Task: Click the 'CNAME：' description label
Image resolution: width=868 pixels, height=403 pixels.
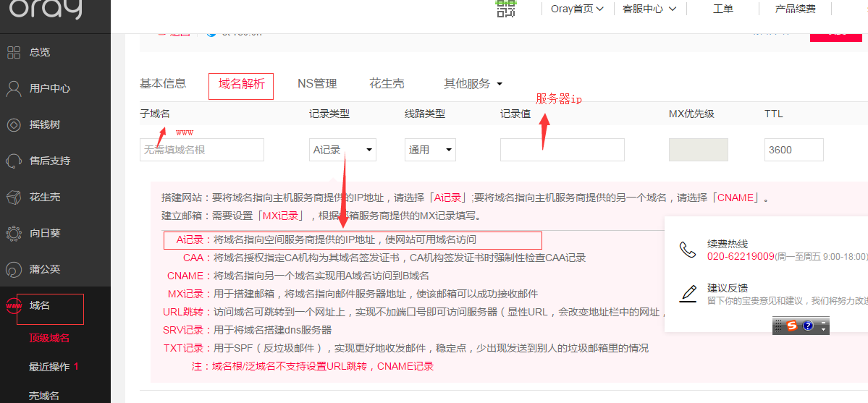Action: 190,276
